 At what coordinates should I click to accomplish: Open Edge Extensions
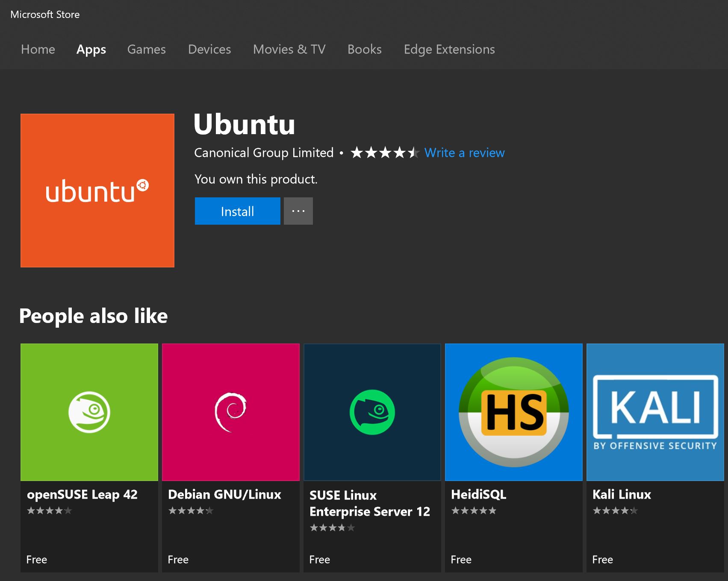tap(449, 50)
